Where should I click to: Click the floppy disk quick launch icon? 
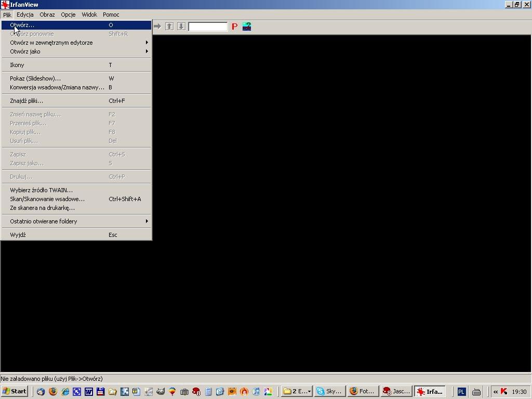tap(100, 392)
